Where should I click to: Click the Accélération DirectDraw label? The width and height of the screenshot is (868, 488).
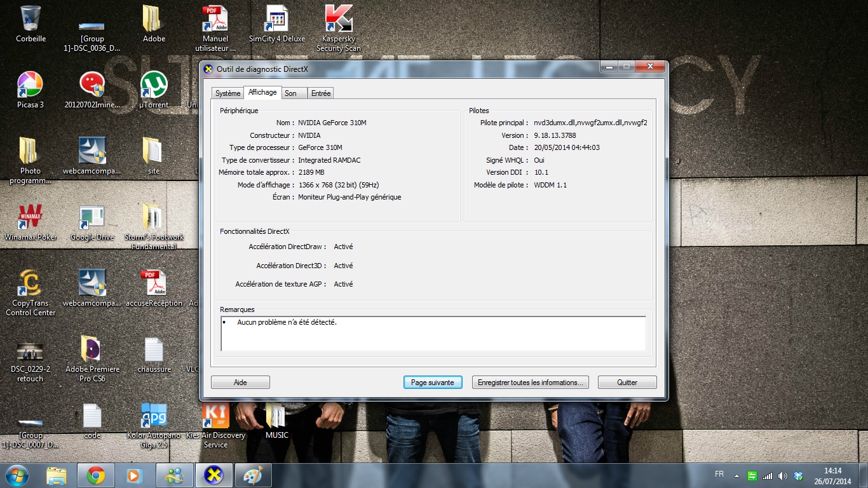[x=287, y=247]
